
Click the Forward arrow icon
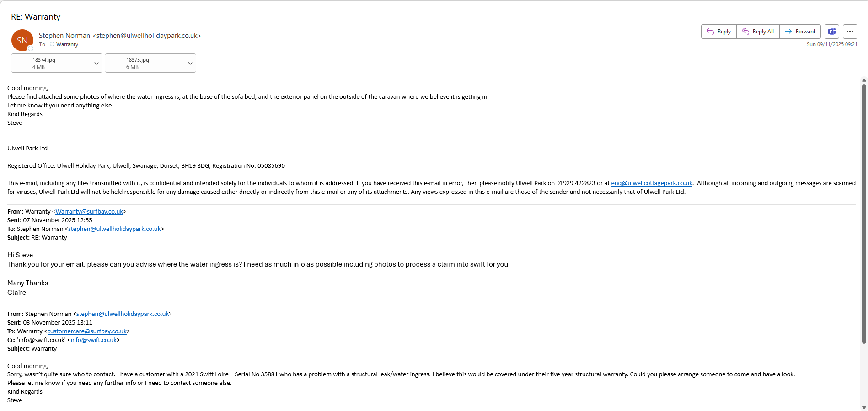[x=788, y=32]
